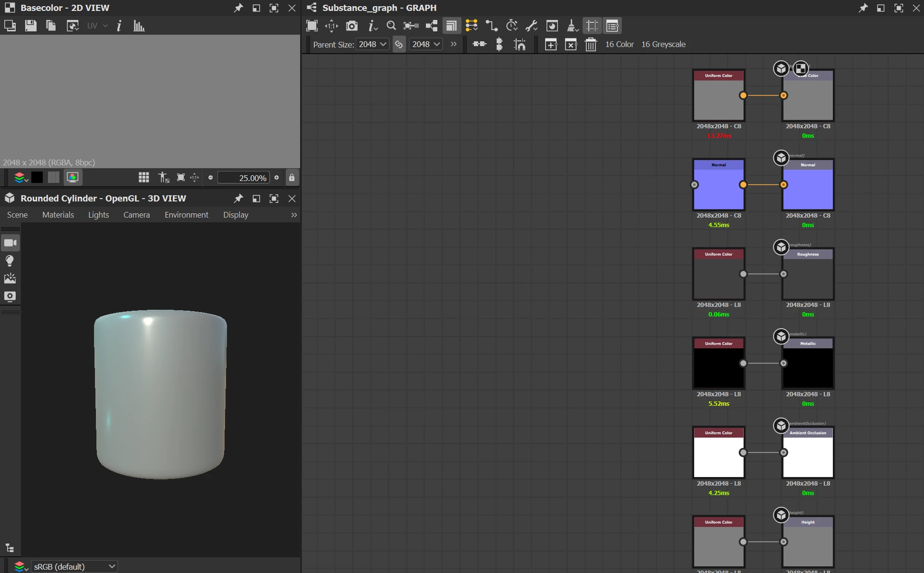The width and height of the screenshot is (924, 573).
Task: Toggle the zoom lock in 2D view
Action: (292, 178)
